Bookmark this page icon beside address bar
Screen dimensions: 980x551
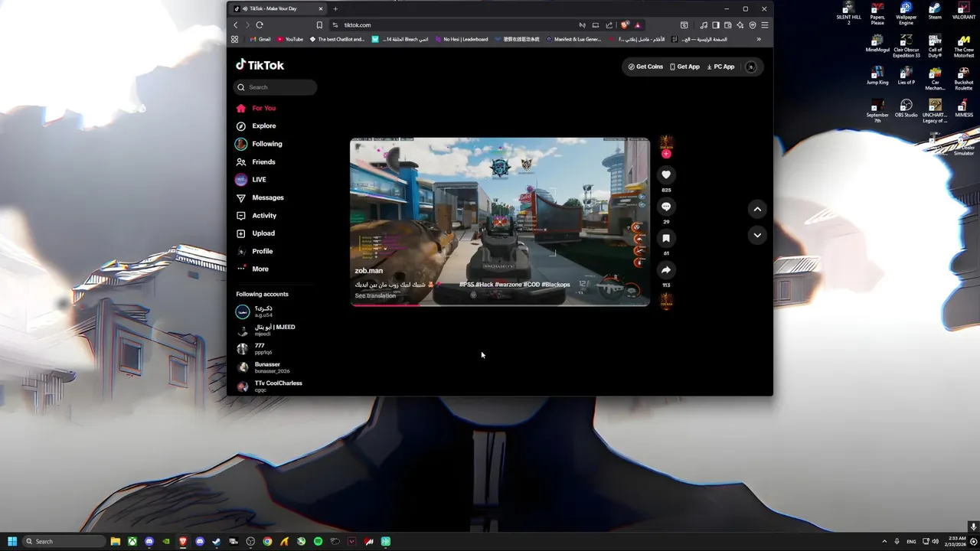(x=319, y=24)
